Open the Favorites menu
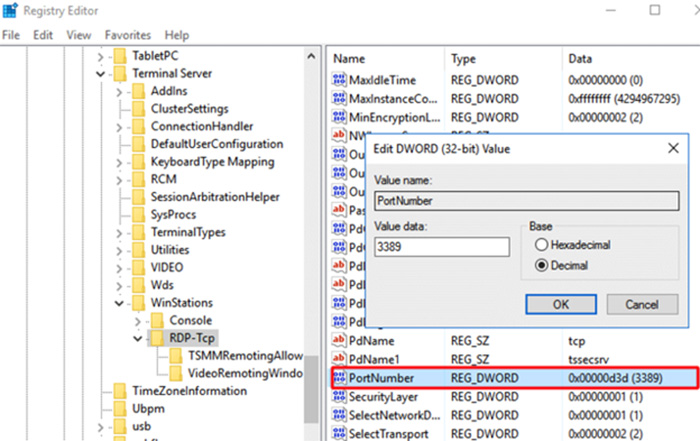 click(x=128, y=35)
